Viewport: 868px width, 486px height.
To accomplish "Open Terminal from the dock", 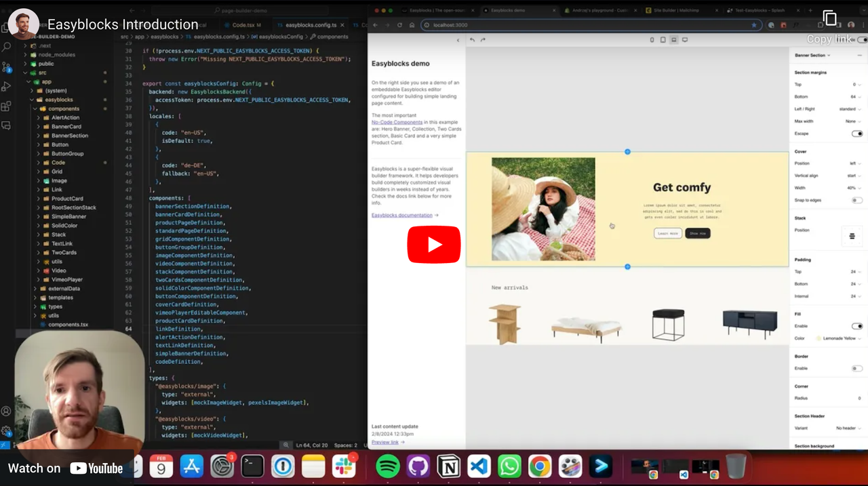I will click(253, 466).
